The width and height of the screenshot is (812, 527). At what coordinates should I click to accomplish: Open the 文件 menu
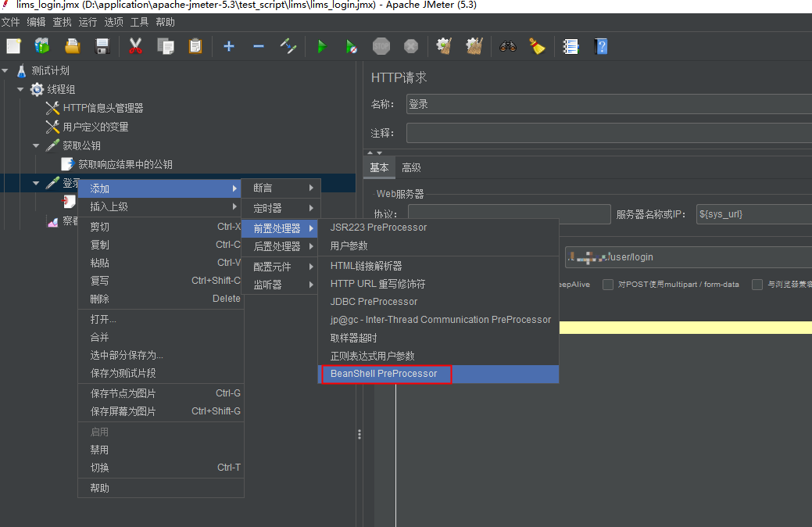point(10,22)
